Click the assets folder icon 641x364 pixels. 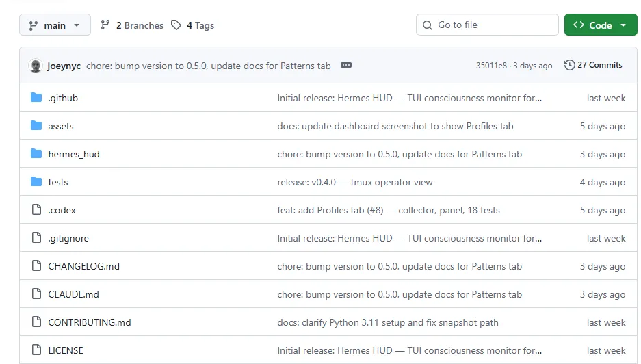[x=36, y=126]
